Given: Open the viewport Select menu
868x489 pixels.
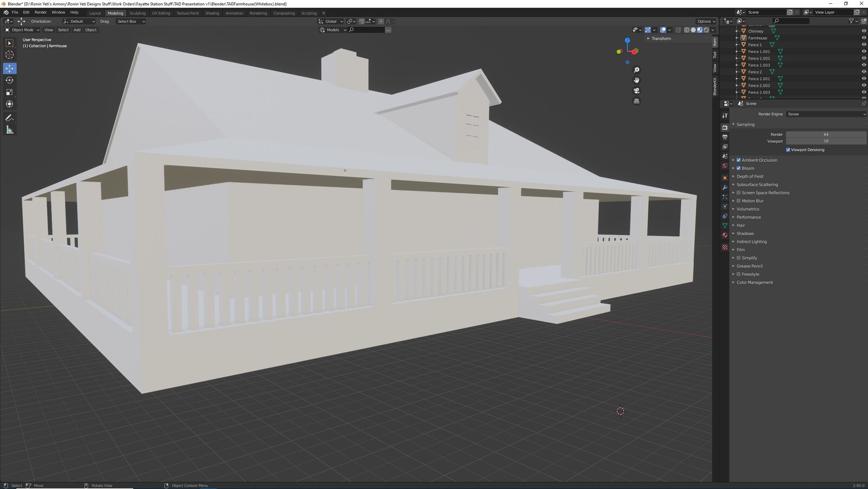Looking at the screenshot, I should (x=63, y=30).
